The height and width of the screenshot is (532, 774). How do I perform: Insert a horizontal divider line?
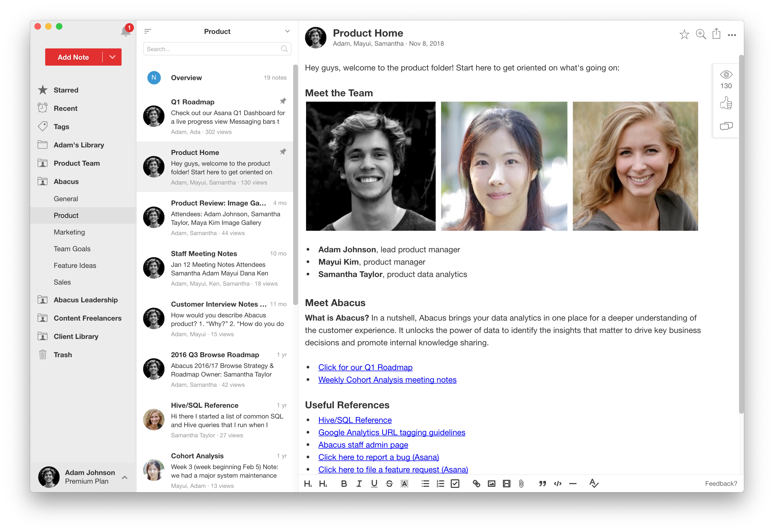(573, 484)
